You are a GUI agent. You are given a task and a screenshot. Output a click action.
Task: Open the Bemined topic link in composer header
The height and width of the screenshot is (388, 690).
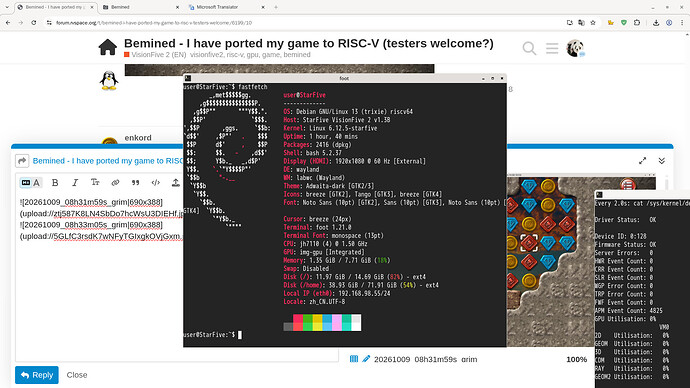[x=108, y=161]
